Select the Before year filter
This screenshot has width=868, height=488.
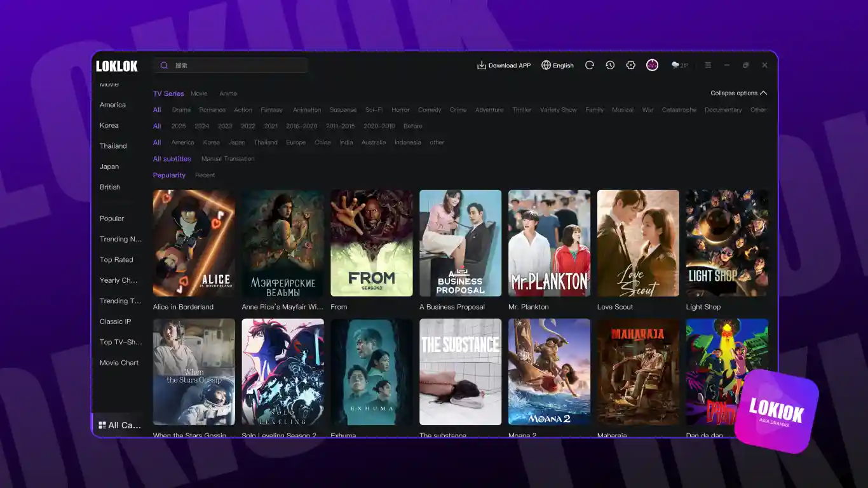point(413,126)
